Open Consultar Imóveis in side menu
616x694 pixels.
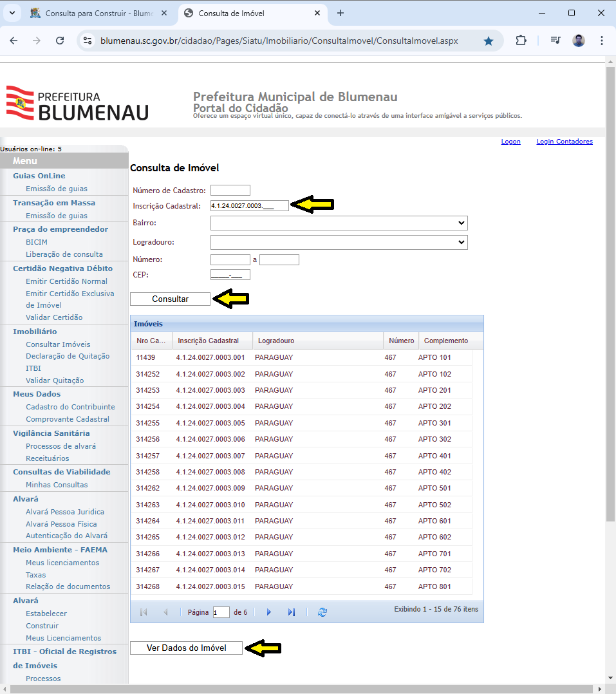58,344
